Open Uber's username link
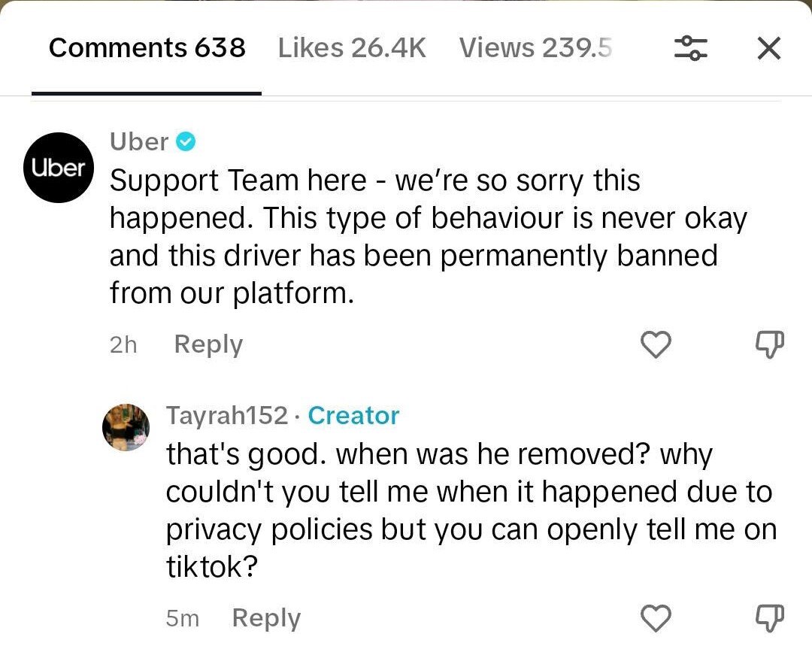Screen dimensions: 812x655 [138, 141]
